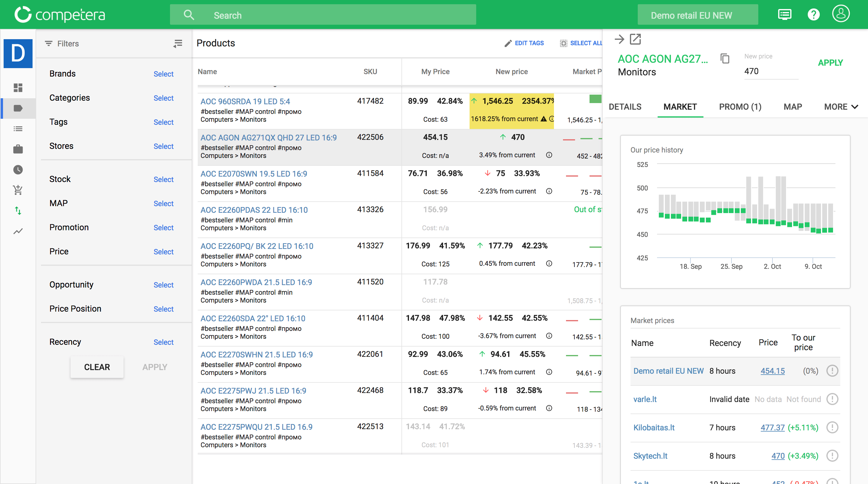Screen dimensions: 868x484
Task: Select the shopping cart icon in sidebar
Action: point(17,190)
